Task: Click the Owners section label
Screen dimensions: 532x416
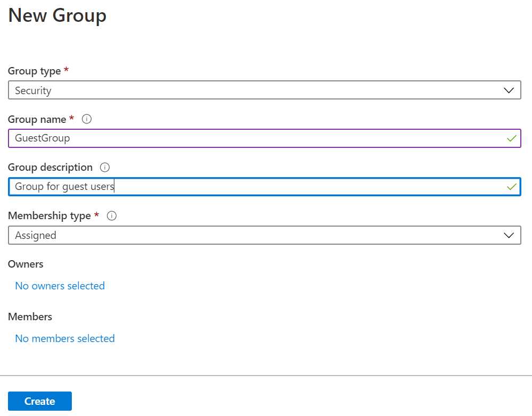Action: [25, 264]
